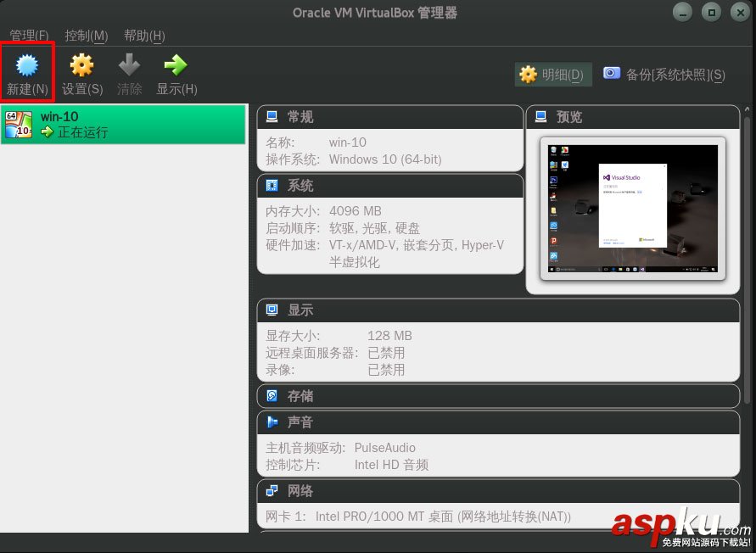Viewport: 756px width, 553px height.
Task: Click the Windows 10 preview thumbnail
Action: click(x=633, y=209)
